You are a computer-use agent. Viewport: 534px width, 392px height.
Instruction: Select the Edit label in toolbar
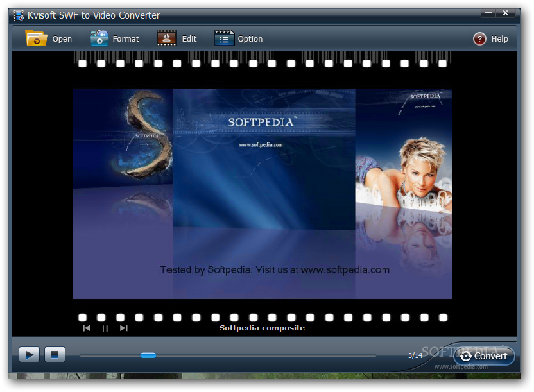(x=189, y=39)
